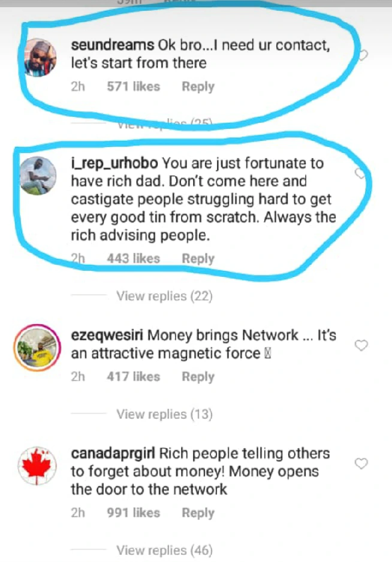Viewport: 392px width, 562px height.
Task: Open seundreams' profile picture
Action: pyautogui.click(x=41, y=58)
